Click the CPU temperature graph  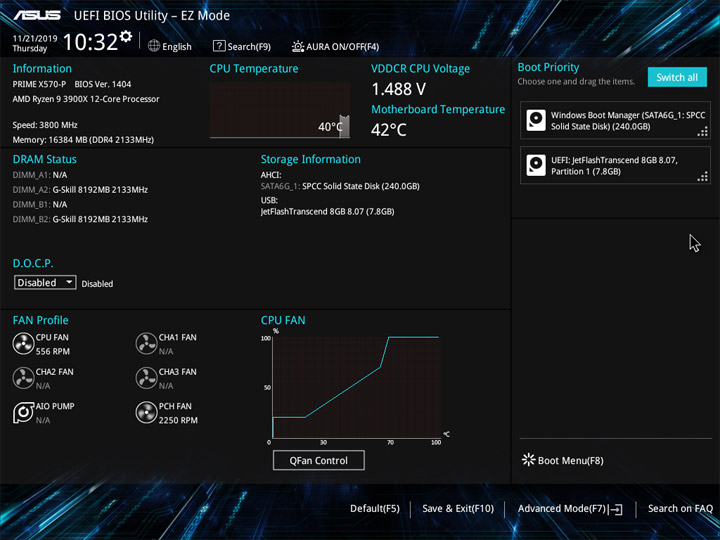(x=280, y=110)
